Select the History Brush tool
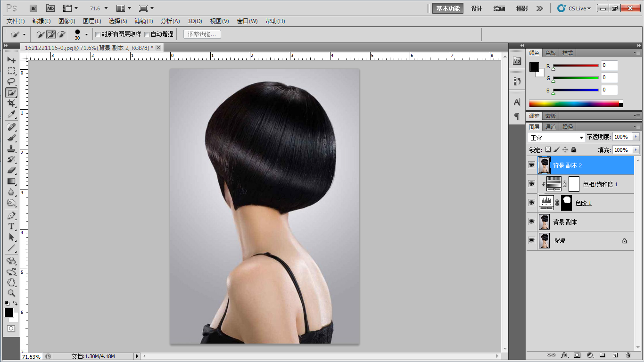Image resolution: width=644 pixels, height=362 pixels. tap(11, 159)
